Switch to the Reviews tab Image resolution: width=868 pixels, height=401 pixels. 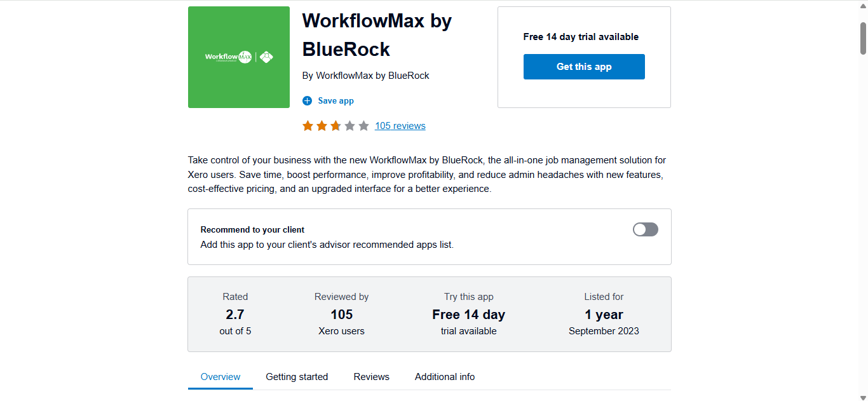(371, 376)
